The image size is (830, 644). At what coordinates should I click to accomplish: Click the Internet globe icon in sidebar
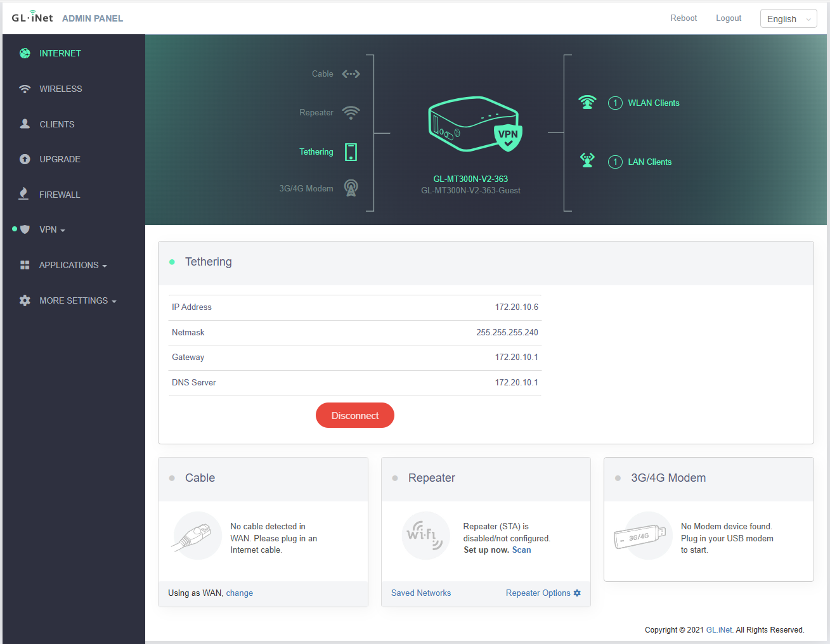25,53
